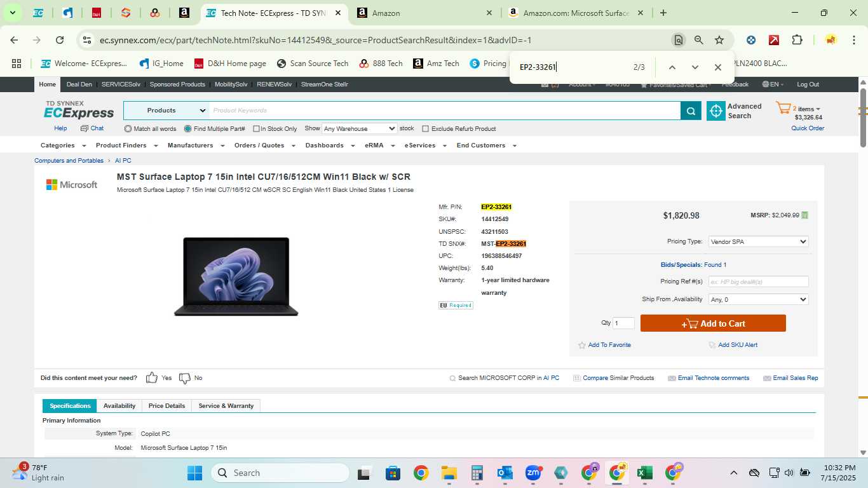Open browser zoom magnifier icon

click(x=699, y=40)
